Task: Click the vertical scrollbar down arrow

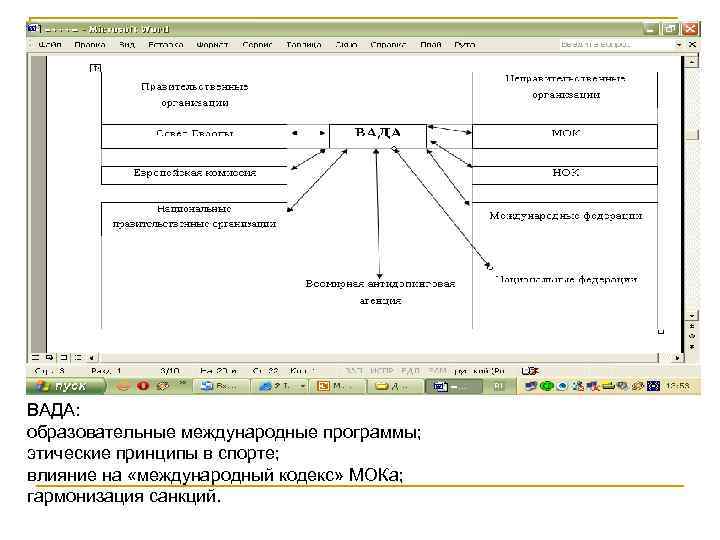Action: click(692, 315)
